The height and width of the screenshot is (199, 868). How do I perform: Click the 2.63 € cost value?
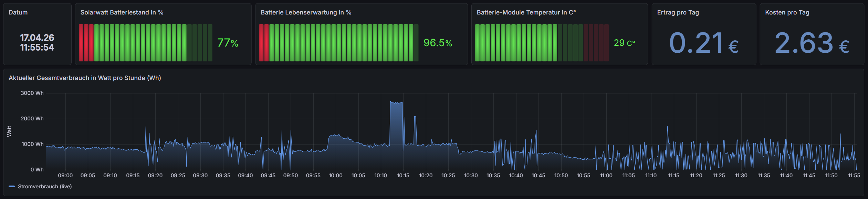pyautogui.click(x=812, y=43)
